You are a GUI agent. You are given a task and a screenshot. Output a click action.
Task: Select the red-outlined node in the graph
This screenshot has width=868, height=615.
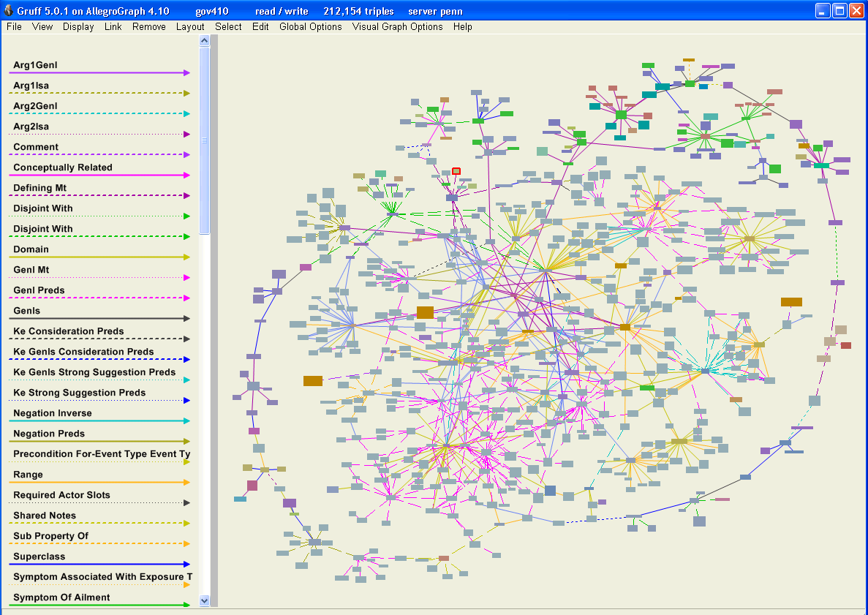pyautogui.click(x=456, y=171)
